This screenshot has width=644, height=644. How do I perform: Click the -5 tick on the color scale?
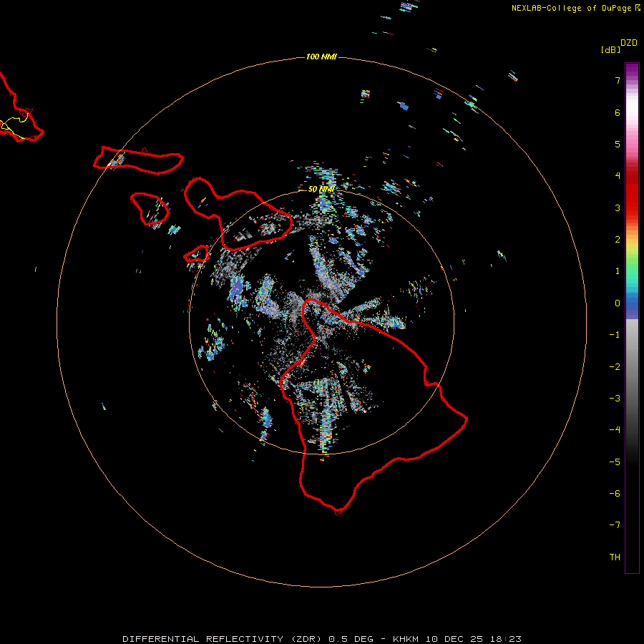[615, 462]
